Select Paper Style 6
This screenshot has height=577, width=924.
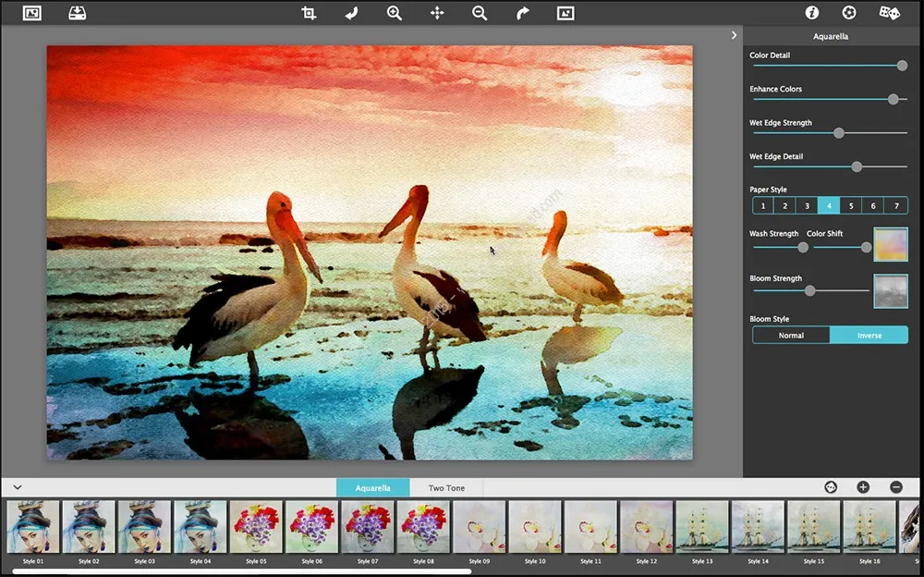873,206
